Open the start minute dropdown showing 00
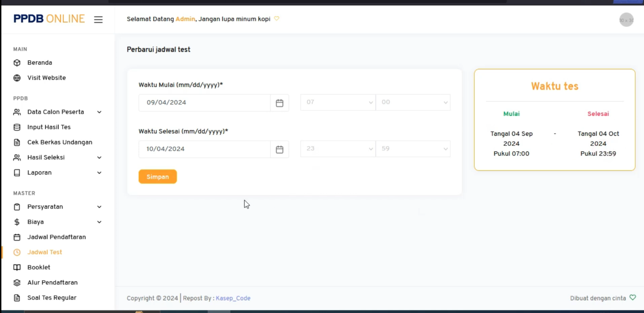The height and width of the screenshot is (313, 644). pyautogui.click(x=413, y=102)
